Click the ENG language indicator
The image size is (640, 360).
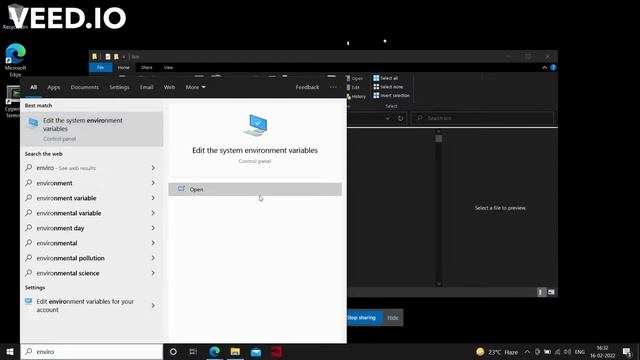click(x=580, y=352)
